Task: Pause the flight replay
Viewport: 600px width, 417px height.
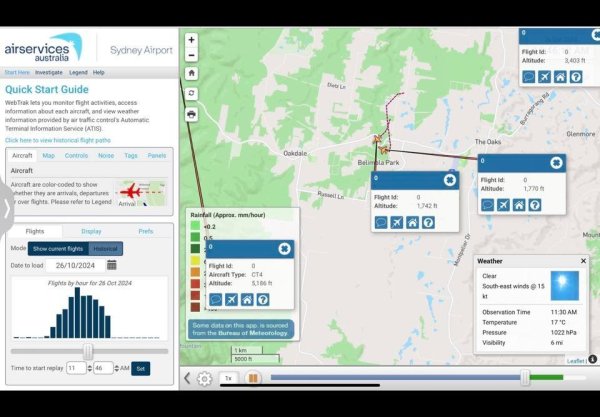Action: click(x=253, y=378)
